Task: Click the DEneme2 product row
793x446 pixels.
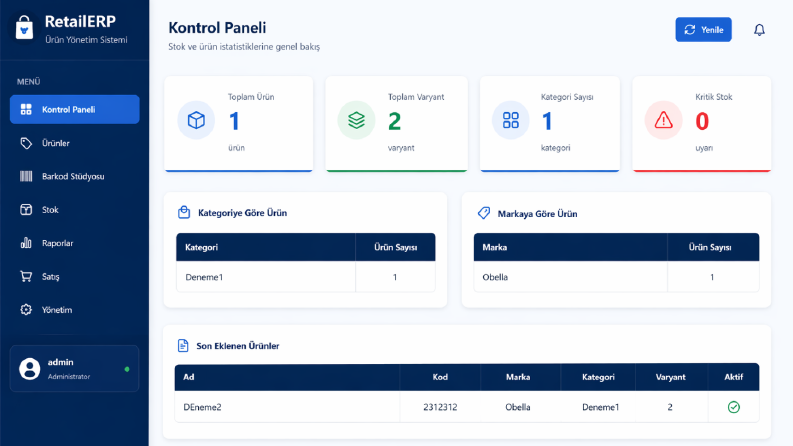Action: click(x=467, y=407)
